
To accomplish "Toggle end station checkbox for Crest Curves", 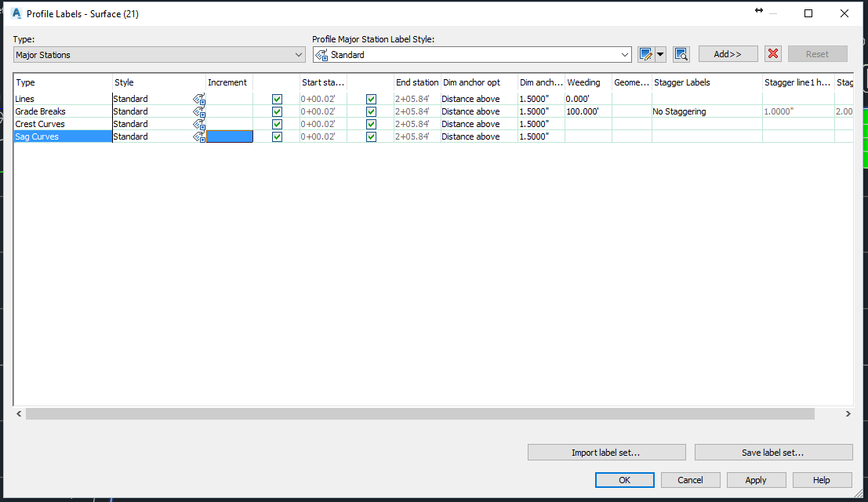I will point(371,124).
